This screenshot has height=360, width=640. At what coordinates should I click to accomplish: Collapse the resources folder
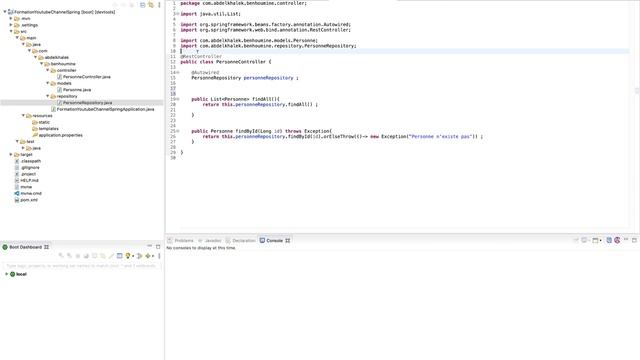tap(23, 116)
